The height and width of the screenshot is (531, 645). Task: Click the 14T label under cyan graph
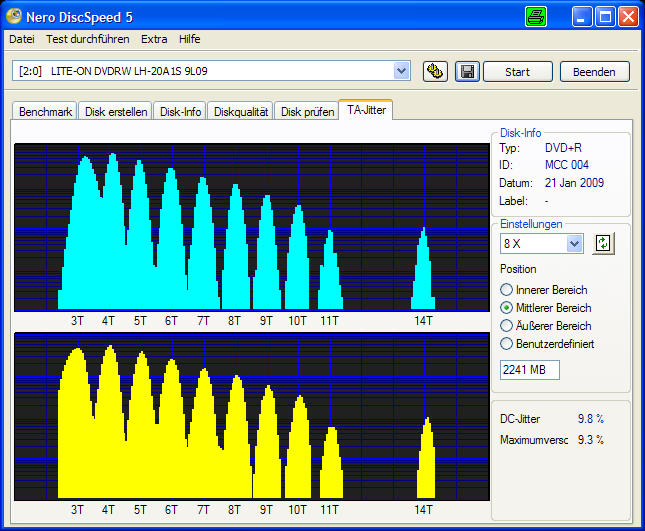point(423,321)
